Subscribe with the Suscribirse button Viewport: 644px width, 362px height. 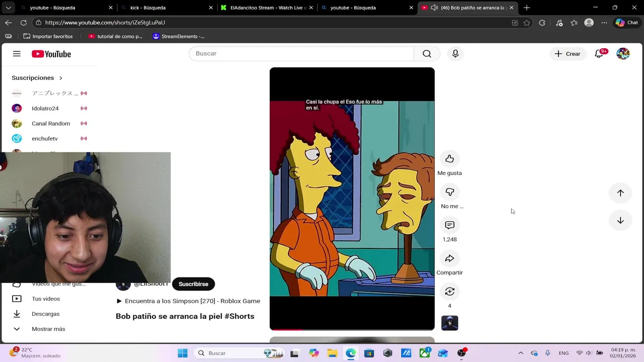click(193, 284)
